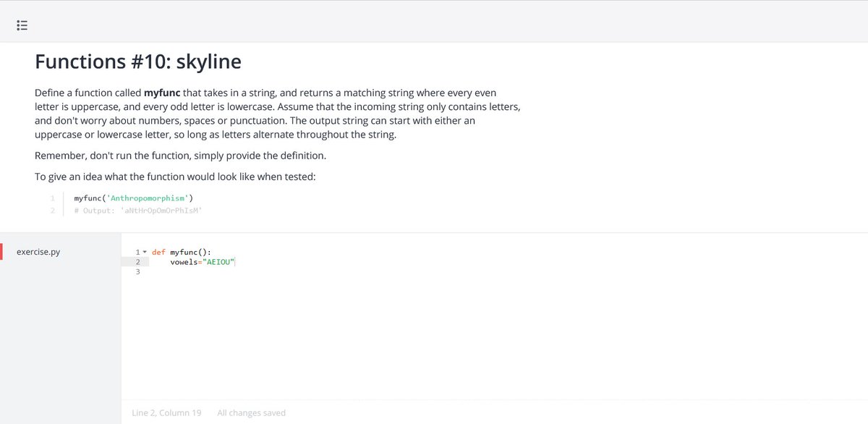Screen dimensions: 868x424
Task: Collapse the def myfunc fold arrow
Action: [145, 252]
